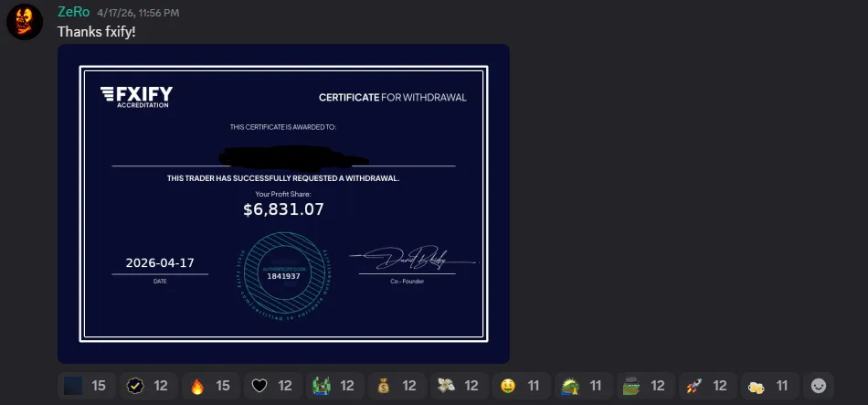Click 'THIS CERTIFICATE IS AWARDED TO:' text
Image resolution: width=868 pixels, height=405 pixels.
pos(283,127)
